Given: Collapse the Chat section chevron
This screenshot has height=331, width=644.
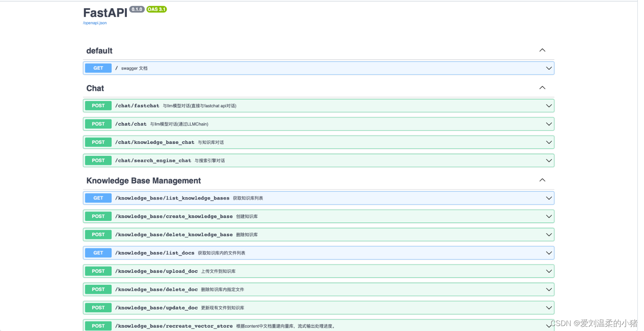Looking at the screenshot, I should point(542,88).
